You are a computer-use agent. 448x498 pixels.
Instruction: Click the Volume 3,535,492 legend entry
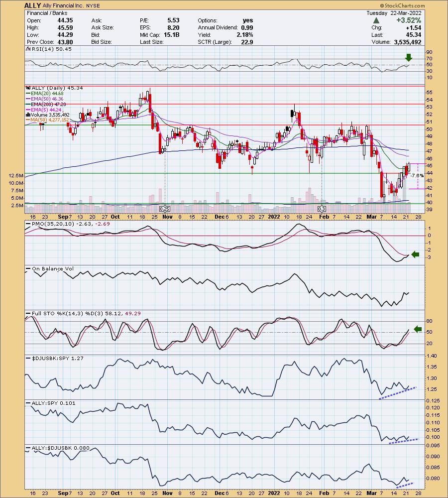[x=48, y=115]
